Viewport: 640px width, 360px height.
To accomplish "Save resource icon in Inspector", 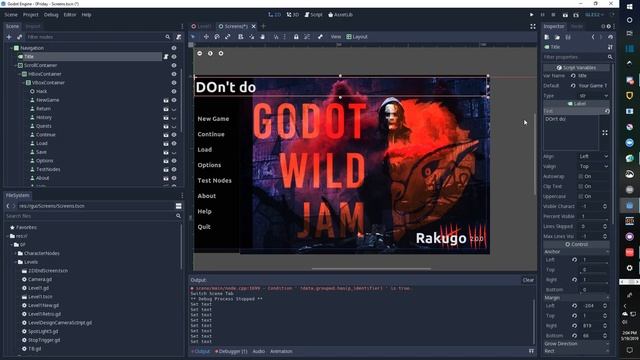I will [568, 37].
